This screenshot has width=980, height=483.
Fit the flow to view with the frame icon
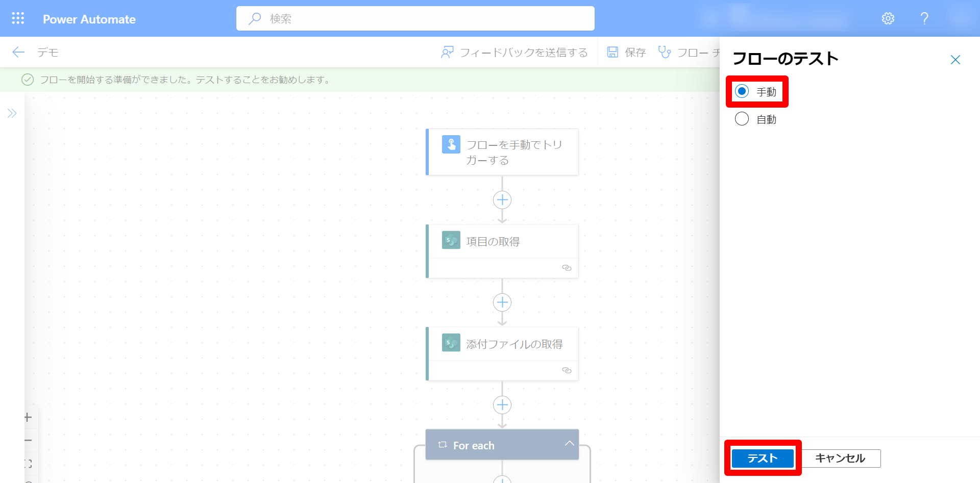click(27, 463)
